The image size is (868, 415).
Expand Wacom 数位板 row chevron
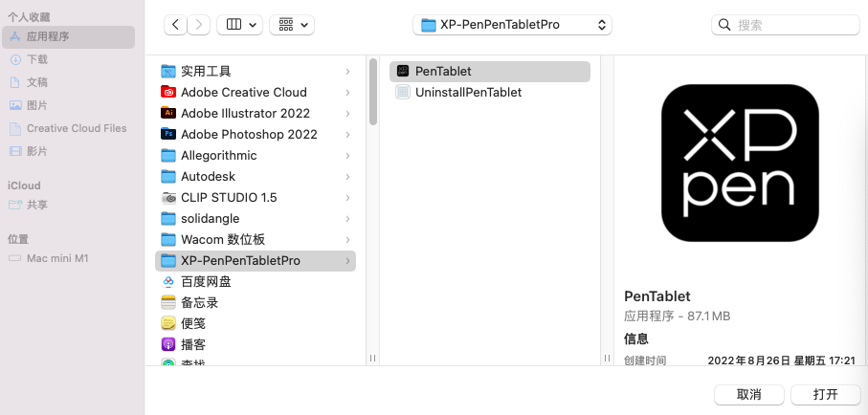347,240
